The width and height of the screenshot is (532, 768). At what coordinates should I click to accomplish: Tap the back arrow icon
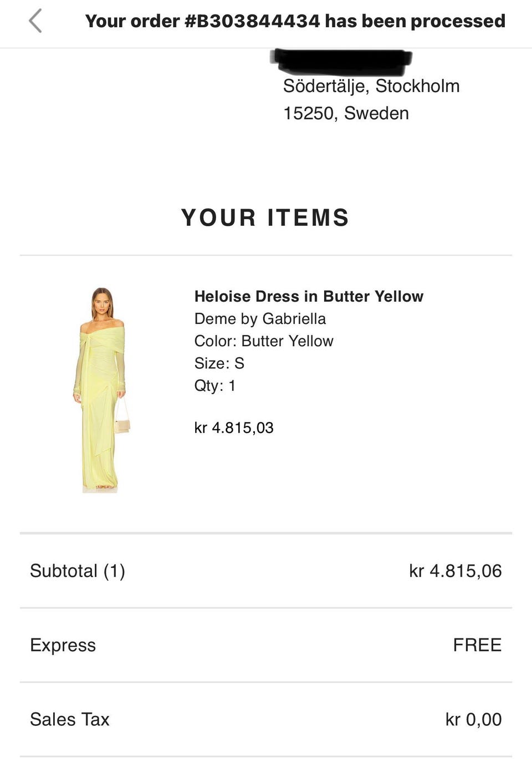click(x=35, y=21)
